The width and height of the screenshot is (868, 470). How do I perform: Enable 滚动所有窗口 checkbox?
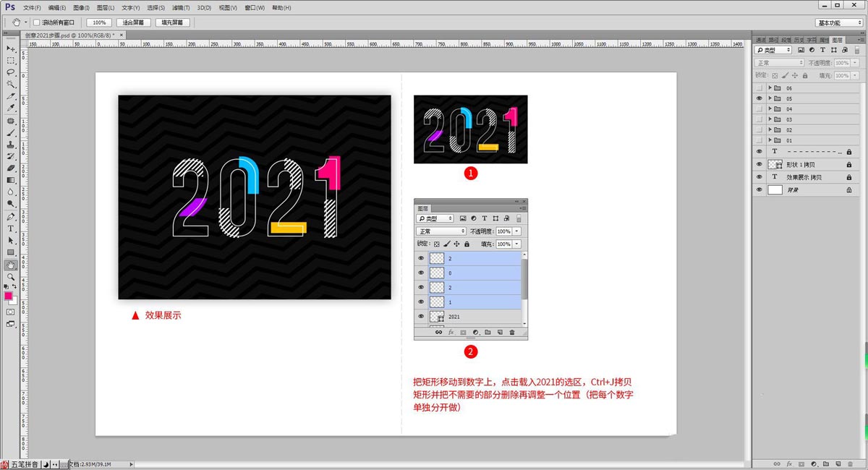coord(37,22)
